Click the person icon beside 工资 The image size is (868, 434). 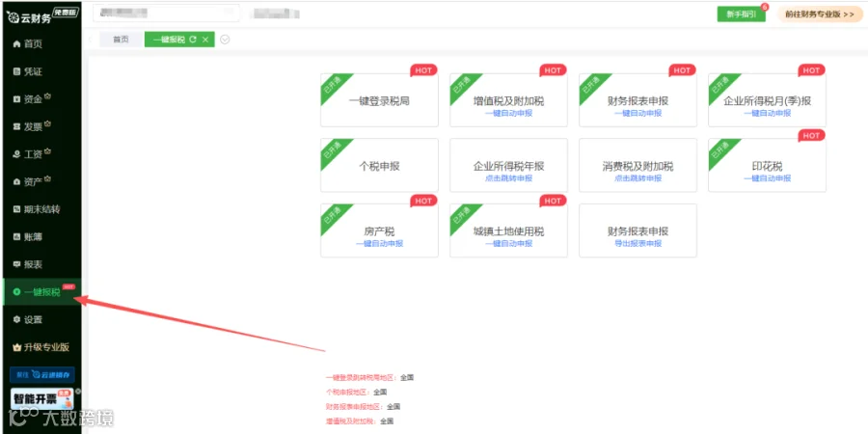pos(16,154)
